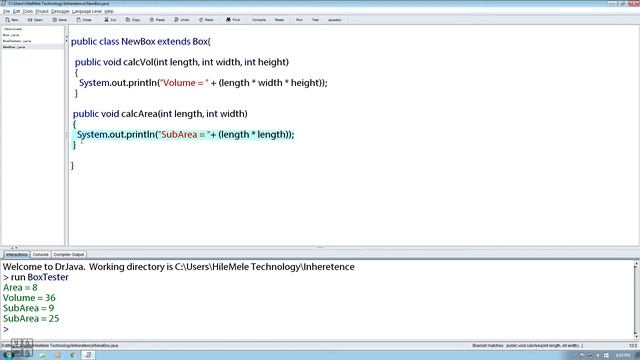Click the Compile button
The width and height of the screenshot is (640, 360).
(259, 20)
